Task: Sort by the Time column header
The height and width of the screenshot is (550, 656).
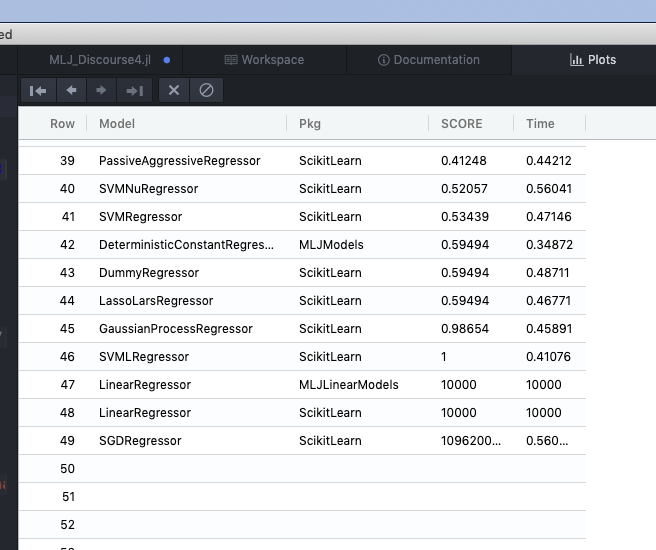Action: tap(540, 124)
